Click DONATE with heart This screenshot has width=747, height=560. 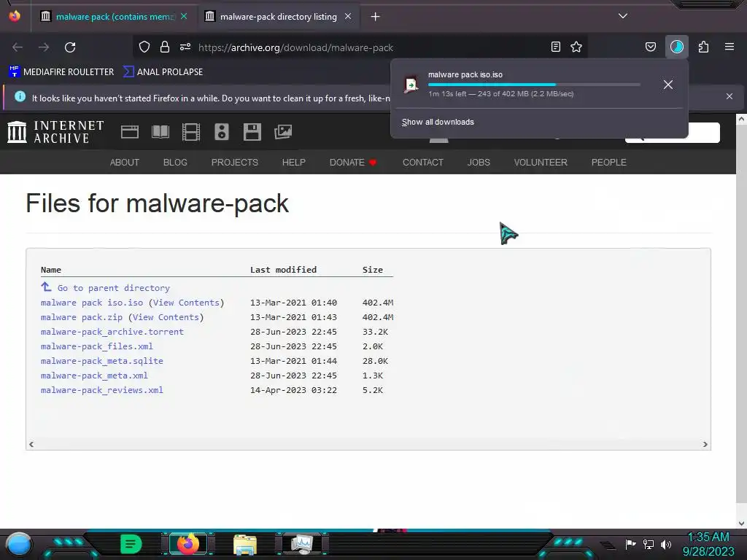[x=353, y=163]
